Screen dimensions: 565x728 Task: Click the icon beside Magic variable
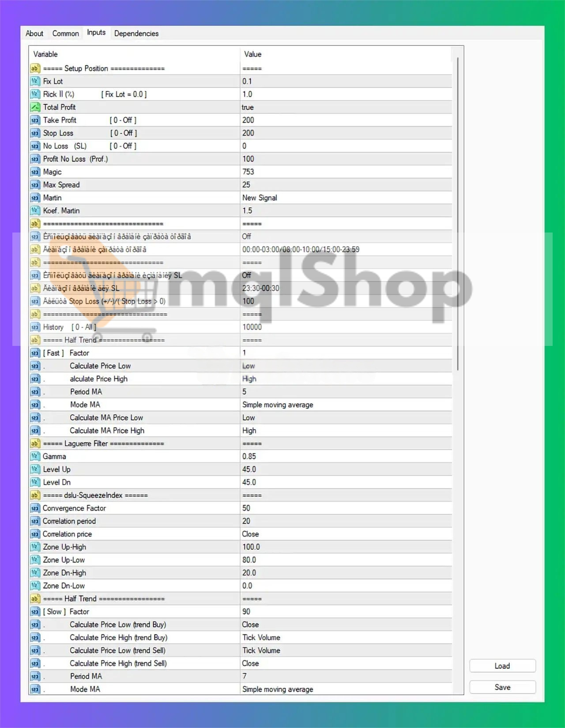(x=35, y=172)
